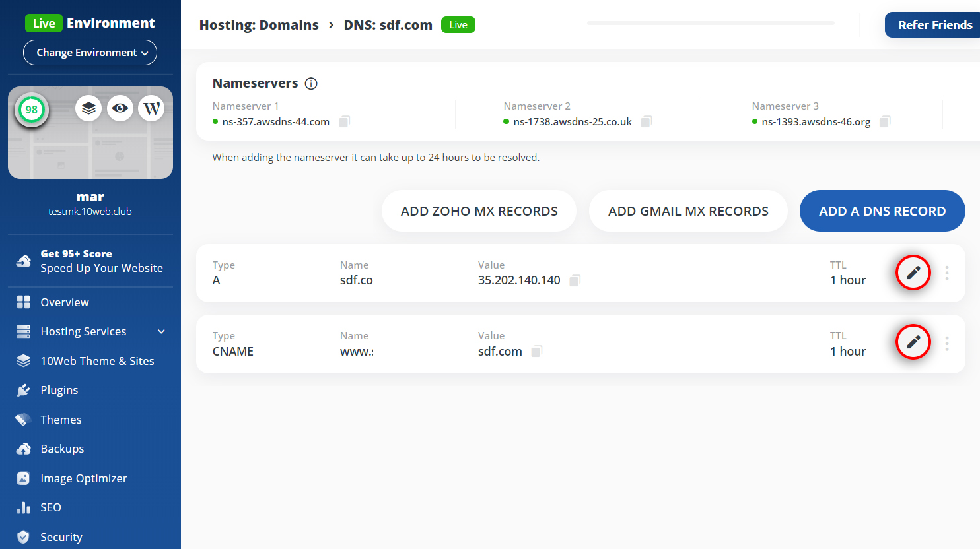The image size is (980, 549).
Task: Click the layers icon on site thumbnail
Action: 88,108
